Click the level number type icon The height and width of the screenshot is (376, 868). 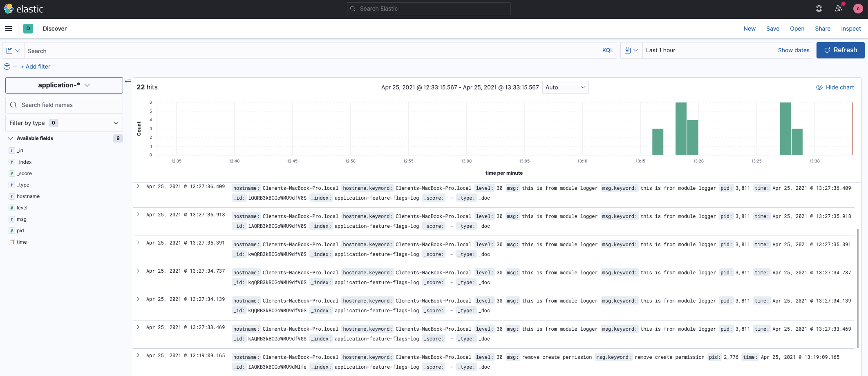(12, 208)
